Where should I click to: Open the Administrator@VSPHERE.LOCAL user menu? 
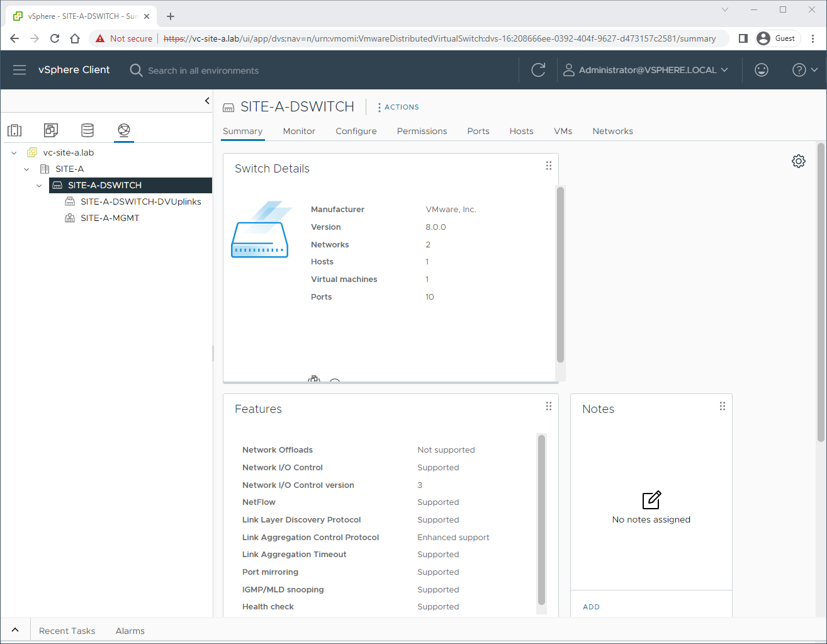[646, 70]
